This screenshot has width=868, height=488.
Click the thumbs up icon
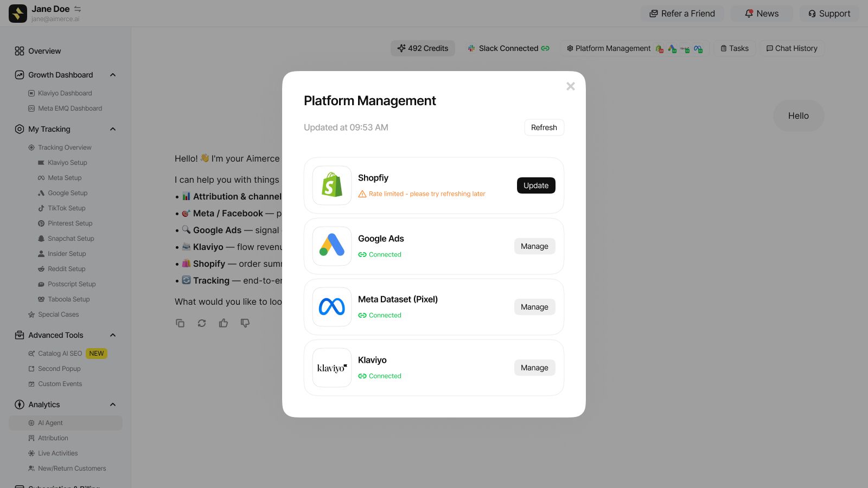click(x=224, y=323)
